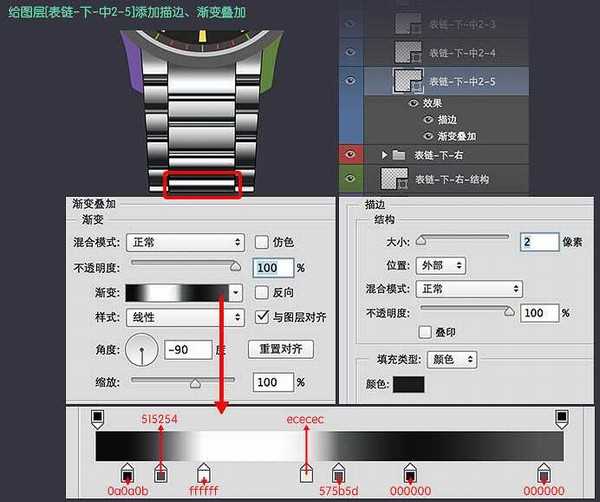Open the 样式 线性 dropdown
Image resolution: width=600 pixels, height=502 pixels.
click(185, 317)
